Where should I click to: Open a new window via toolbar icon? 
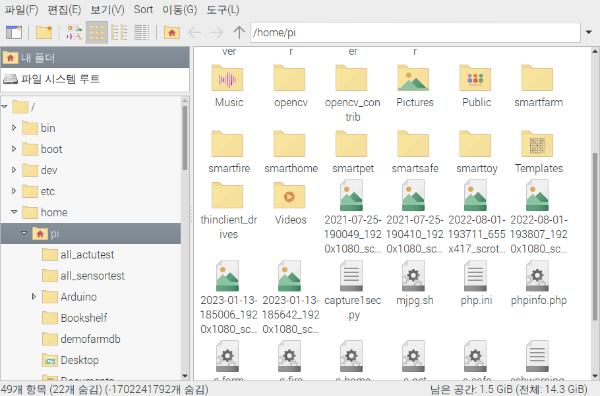[x=14, y=33]
